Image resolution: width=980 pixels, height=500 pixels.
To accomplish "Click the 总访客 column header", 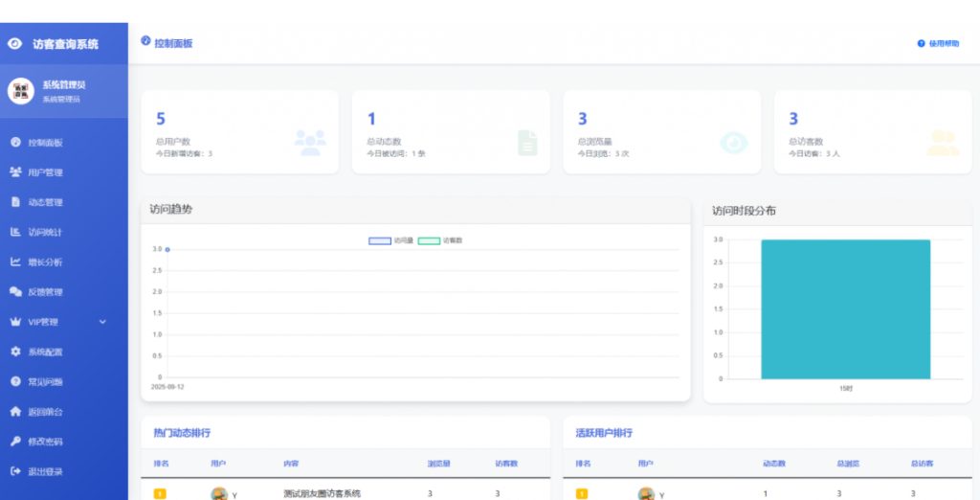I will click(922, 464).
